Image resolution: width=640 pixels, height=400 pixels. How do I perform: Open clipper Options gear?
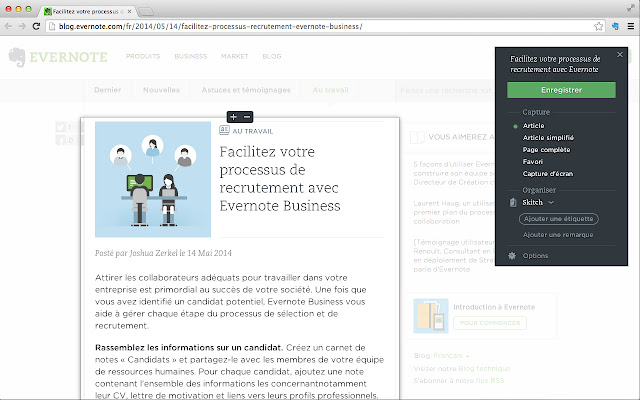click(512, 256)
